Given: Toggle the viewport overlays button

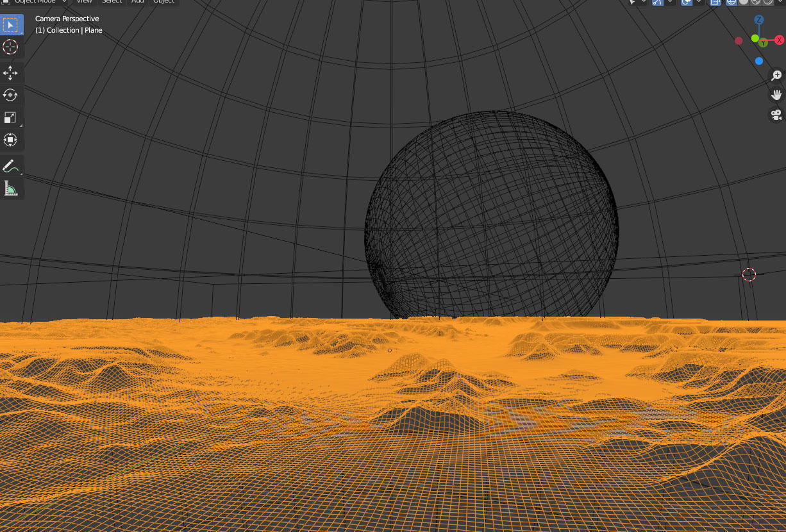Looking at the screenshot, I should [686, 2].
